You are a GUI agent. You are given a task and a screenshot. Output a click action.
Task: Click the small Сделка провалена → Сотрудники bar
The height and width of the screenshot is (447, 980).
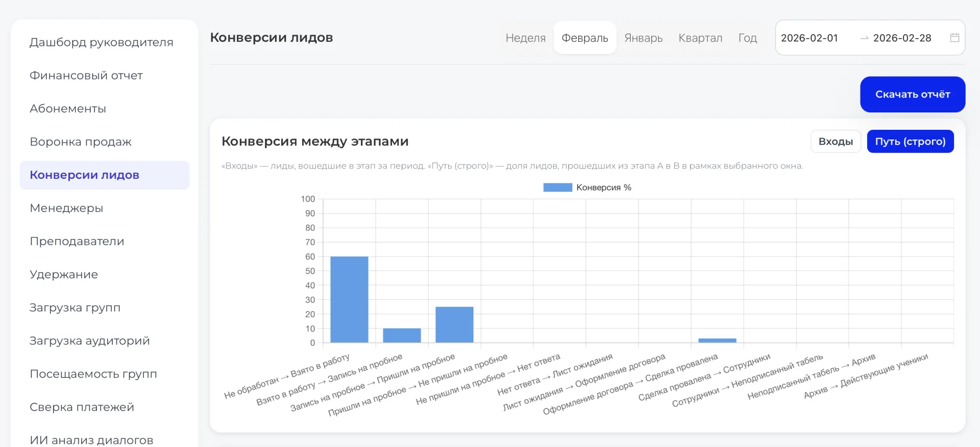click(717, 341)
